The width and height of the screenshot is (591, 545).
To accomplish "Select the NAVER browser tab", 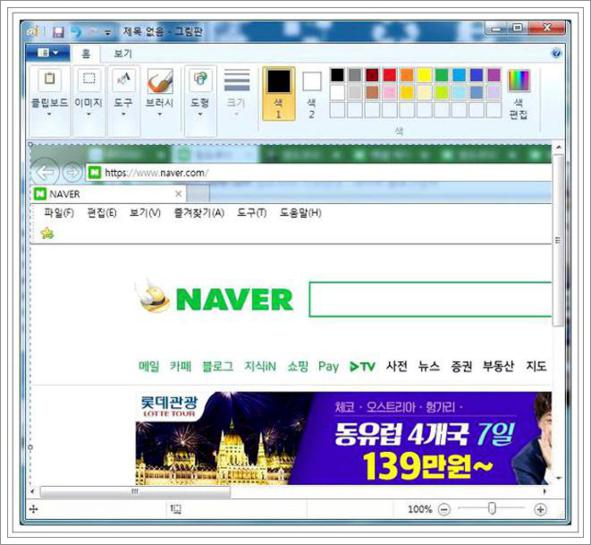I will click(109, 194).
